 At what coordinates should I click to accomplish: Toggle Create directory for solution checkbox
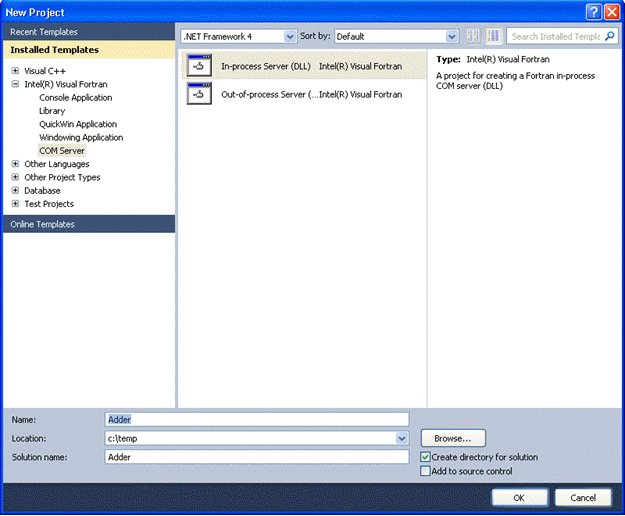[425, 457]
